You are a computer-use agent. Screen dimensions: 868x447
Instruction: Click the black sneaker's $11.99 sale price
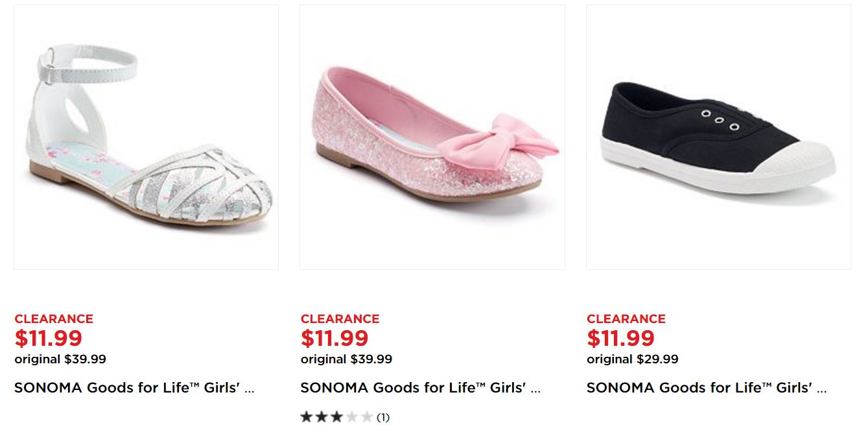tap(621, 338)
